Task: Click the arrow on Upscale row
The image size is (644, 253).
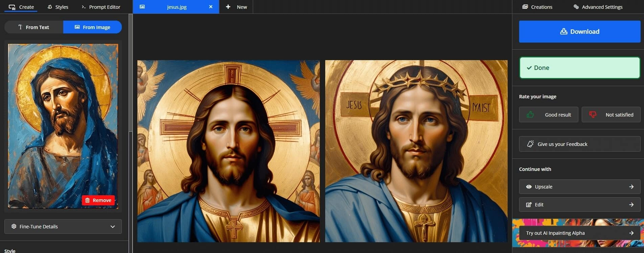Action: [x=631, y=186]
